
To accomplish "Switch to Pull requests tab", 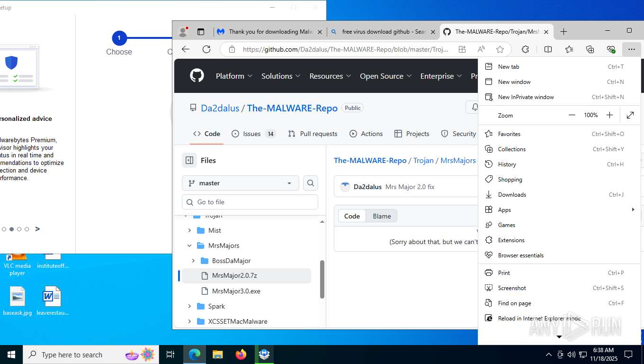I will click(x=313, y=134).
